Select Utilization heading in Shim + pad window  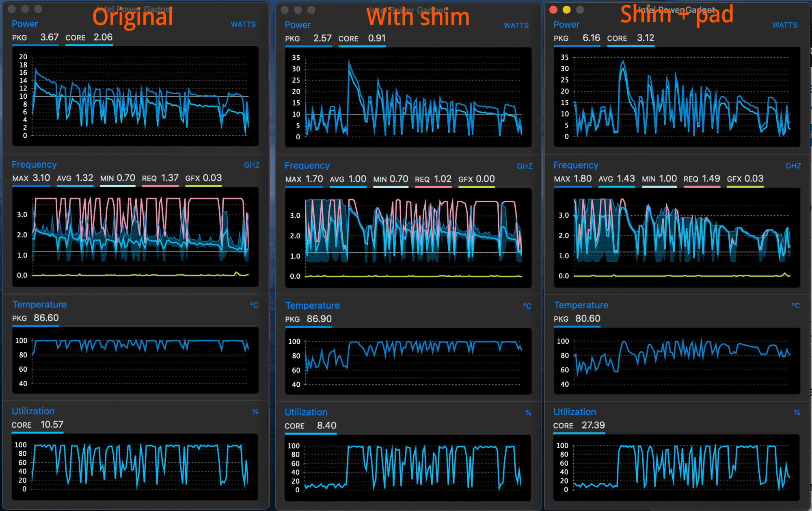[574, 411]
